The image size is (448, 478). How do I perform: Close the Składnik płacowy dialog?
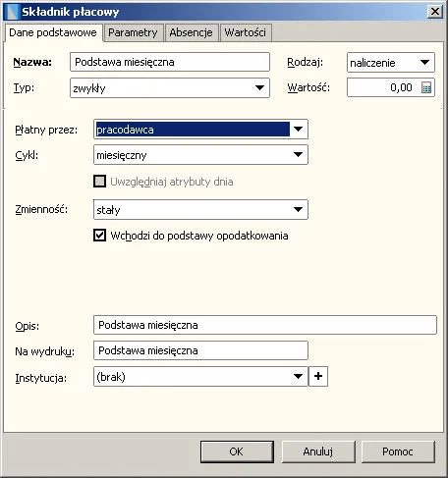tap(435, 12)
